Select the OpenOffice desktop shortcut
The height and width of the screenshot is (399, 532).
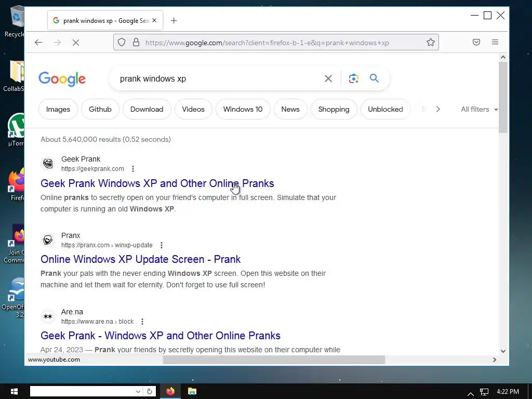click(14, 298)
